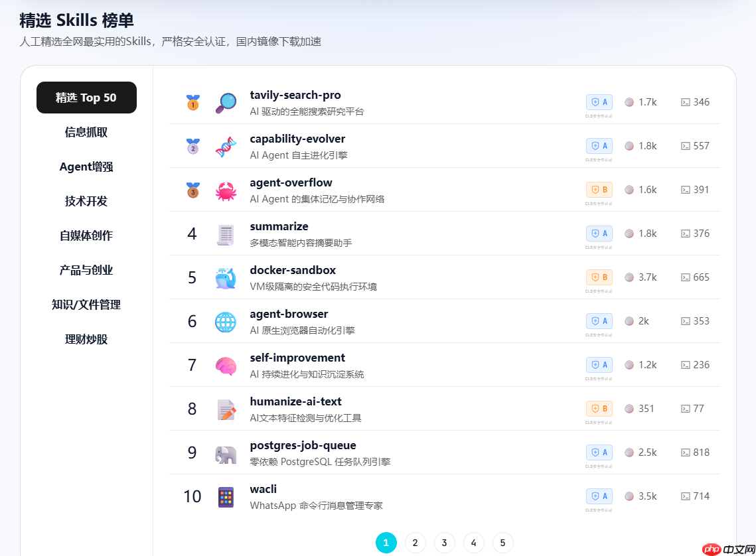Screen dimensions: 756x556
Task: Jump to page 5 of the list
Action: coord(503,543)
